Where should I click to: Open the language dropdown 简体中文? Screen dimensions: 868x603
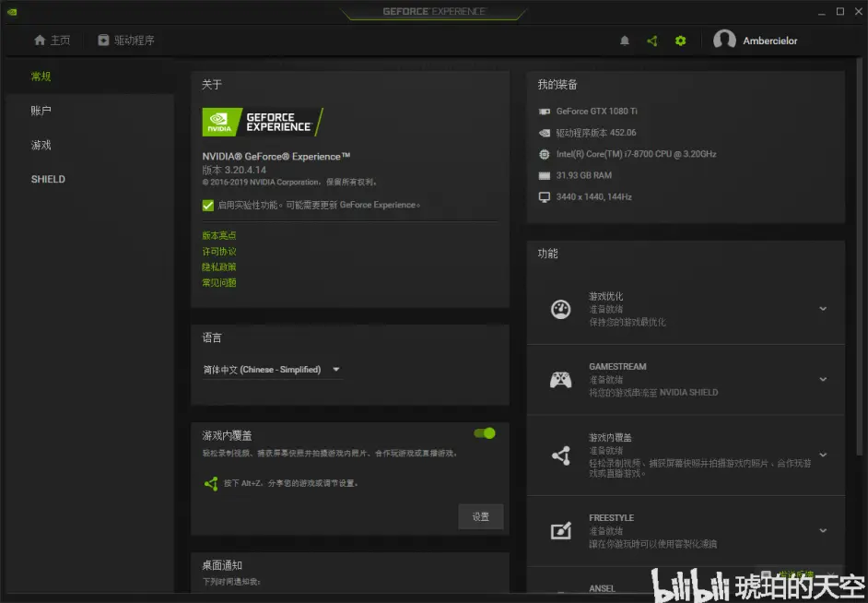point(272,370)
